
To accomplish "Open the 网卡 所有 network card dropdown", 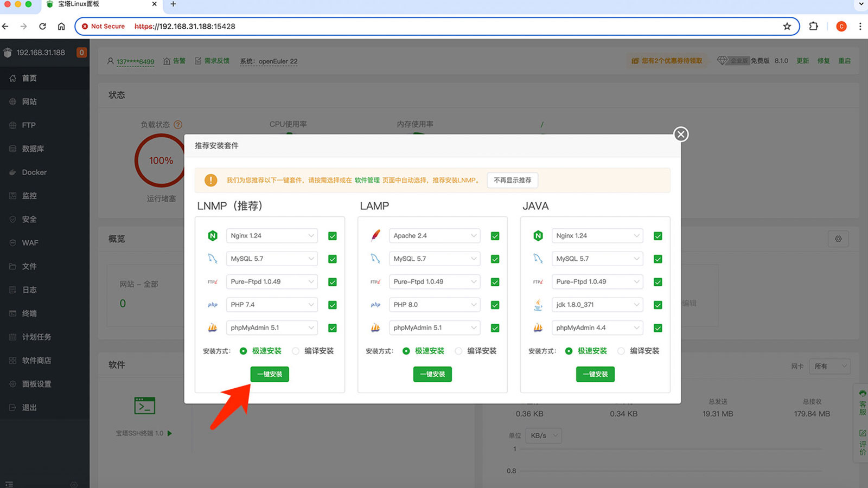I will [x=829, y=367].
